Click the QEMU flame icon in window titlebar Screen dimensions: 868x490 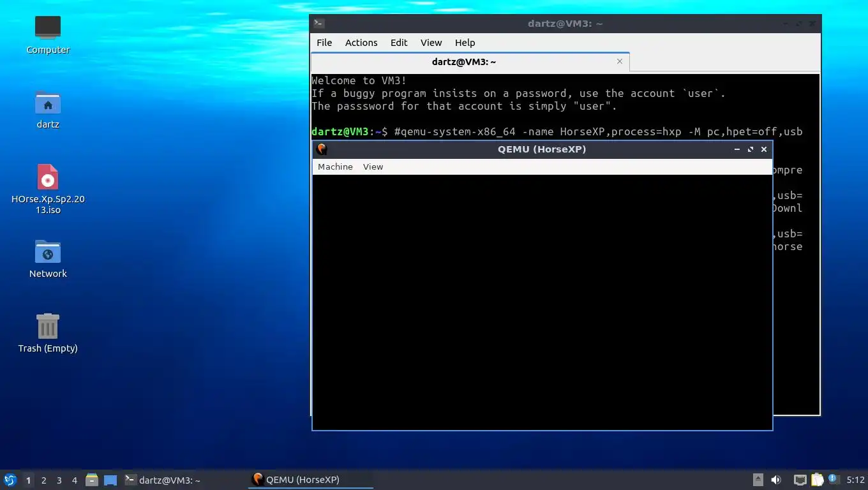[322, 149]
